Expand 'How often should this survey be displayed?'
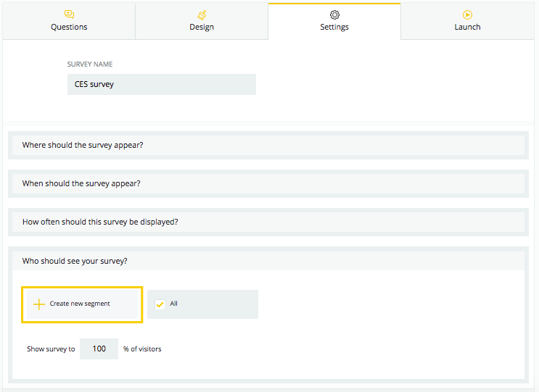The image size is (539, 392). click(268, 222)
